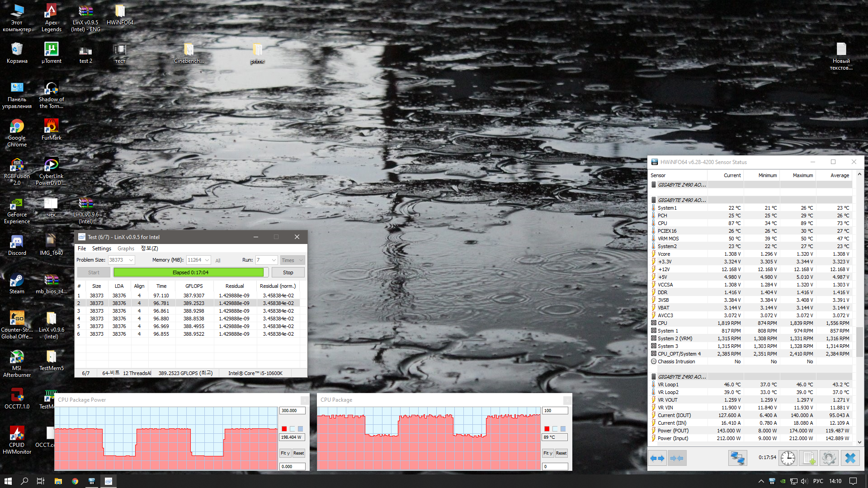The height and width of the screenshot is (488, 868).
Task: Click the HWiNFO expand-columns arrows button
Action: point(657,458)
